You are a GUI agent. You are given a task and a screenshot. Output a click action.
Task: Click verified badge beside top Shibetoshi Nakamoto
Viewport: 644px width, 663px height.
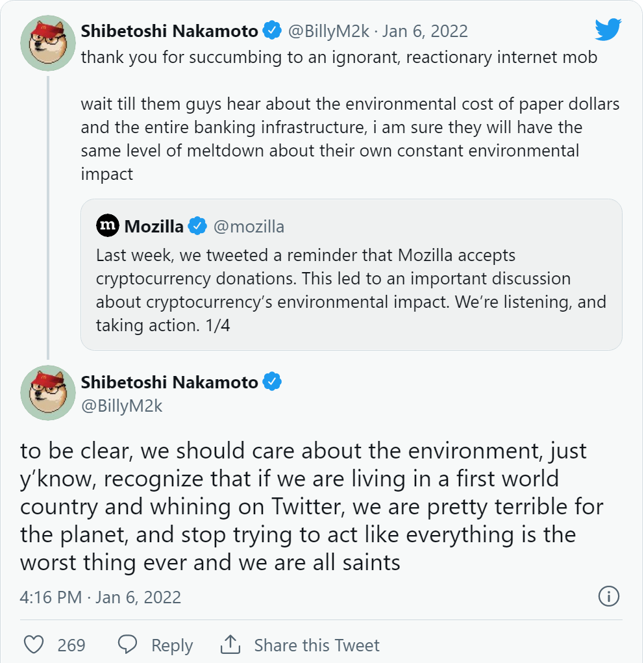[272, 31]
